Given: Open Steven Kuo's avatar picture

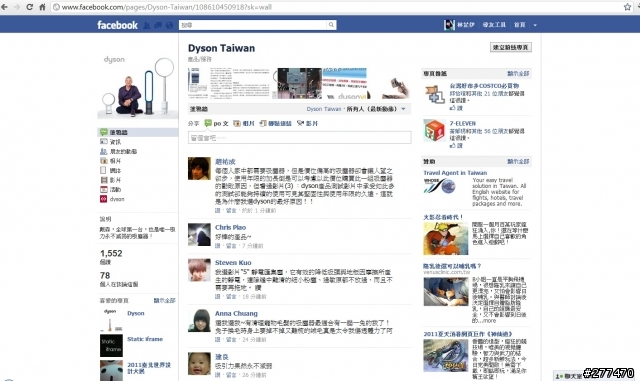Looking at the screenshot, I should [x=199, y=270].
